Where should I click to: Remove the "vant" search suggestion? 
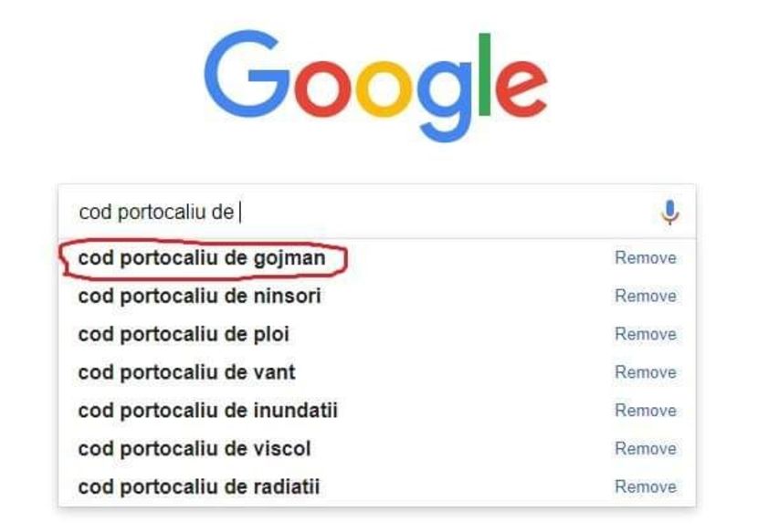pos(645,373)
